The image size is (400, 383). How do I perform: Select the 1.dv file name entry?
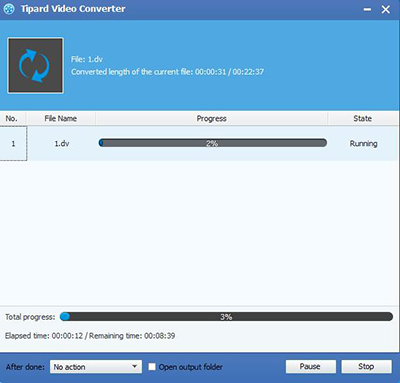point(62,144)
